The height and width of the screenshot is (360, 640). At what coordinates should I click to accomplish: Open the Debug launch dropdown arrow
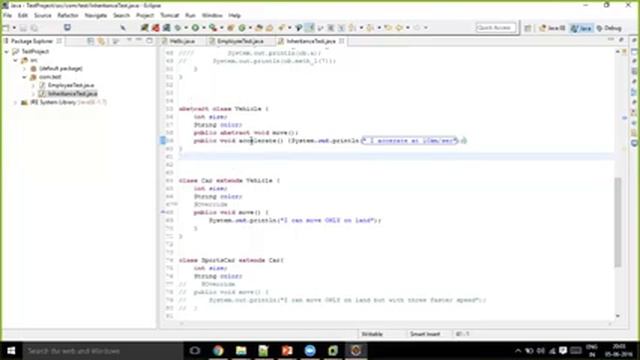(x=186, y=28)
